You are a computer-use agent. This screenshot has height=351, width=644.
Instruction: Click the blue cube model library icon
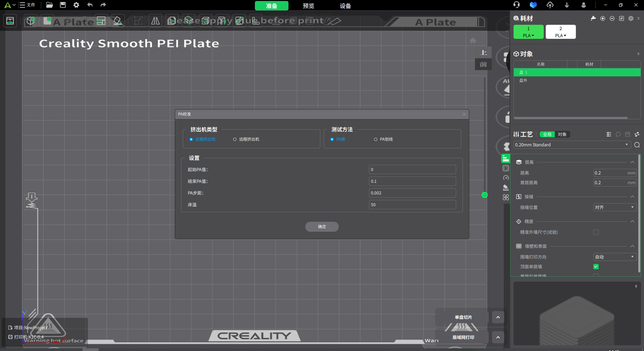point(533,5)
